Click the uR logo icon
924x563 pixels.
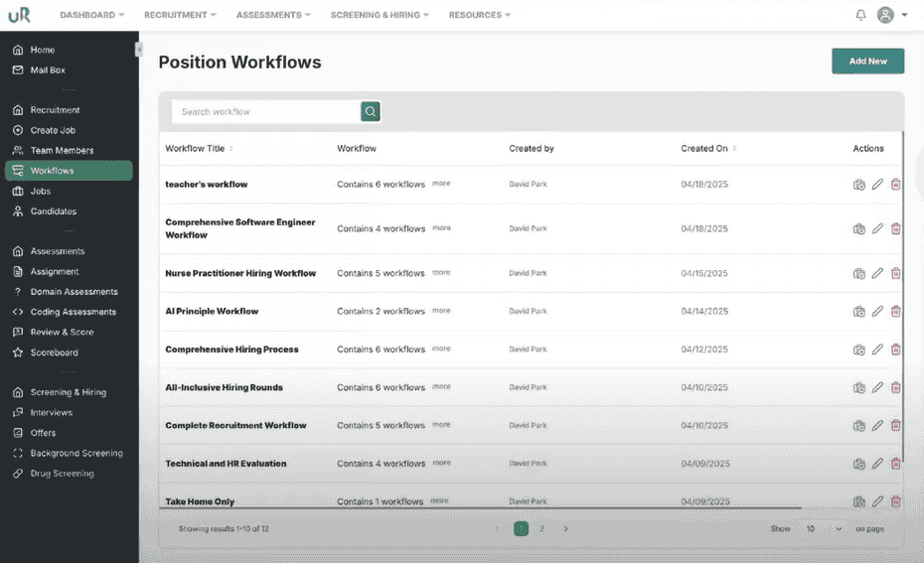[18, 15]
